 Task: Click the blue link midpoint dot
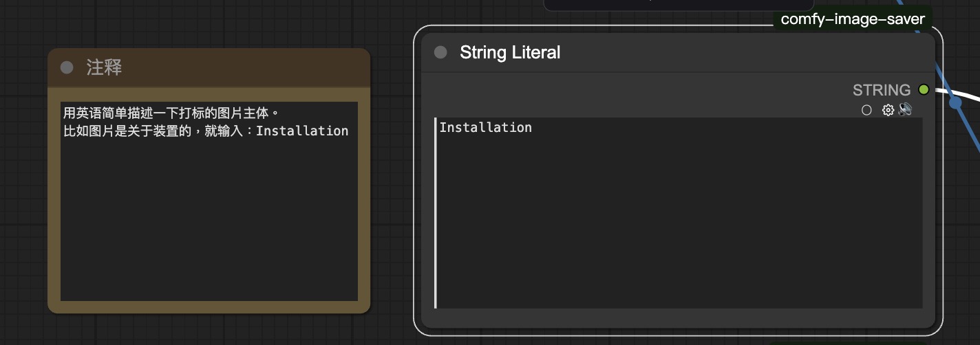pos(955,103)
